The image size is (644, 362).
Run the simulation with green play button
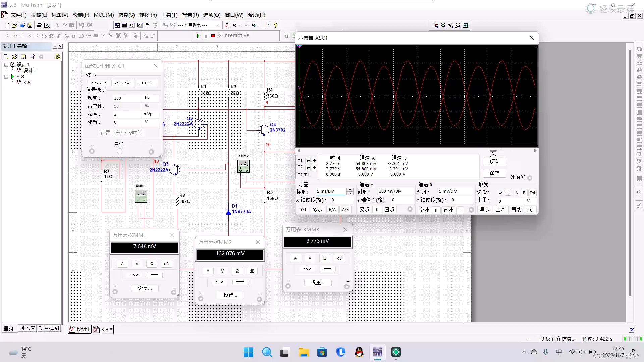[x=198, y=36]
